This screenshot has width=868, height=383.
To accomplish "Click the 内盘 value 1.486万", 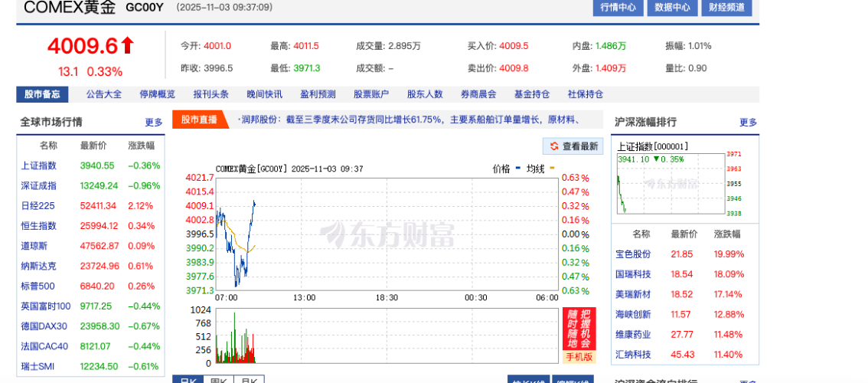I will [611, 46].
